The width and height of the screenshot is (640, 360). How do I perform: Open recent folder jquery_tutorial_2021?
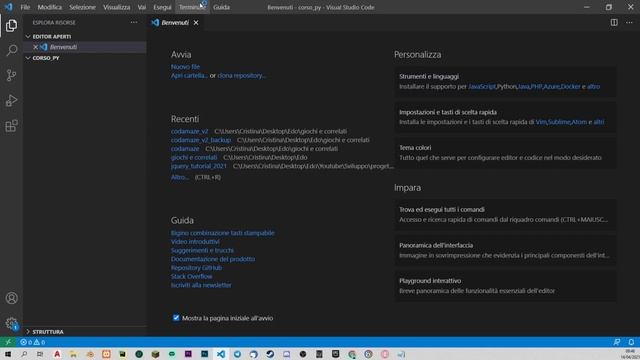click(199, 166)
